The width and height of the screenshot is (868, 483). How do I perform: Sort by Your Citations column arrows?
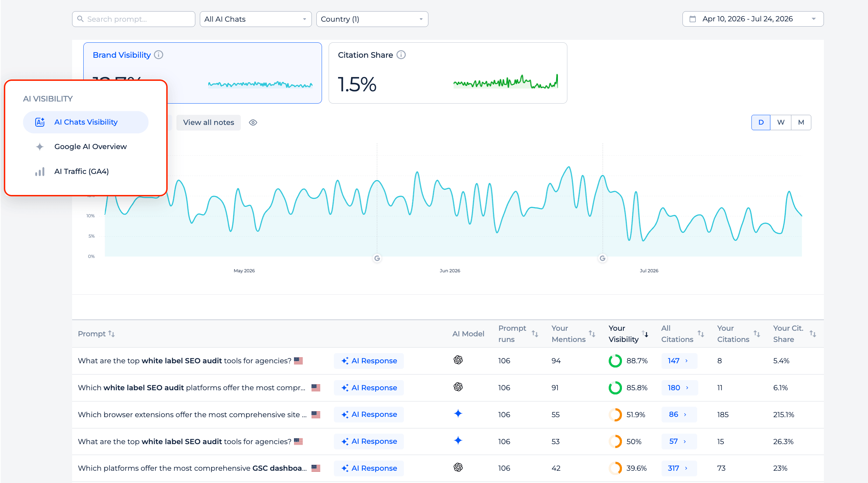[757, 334]
